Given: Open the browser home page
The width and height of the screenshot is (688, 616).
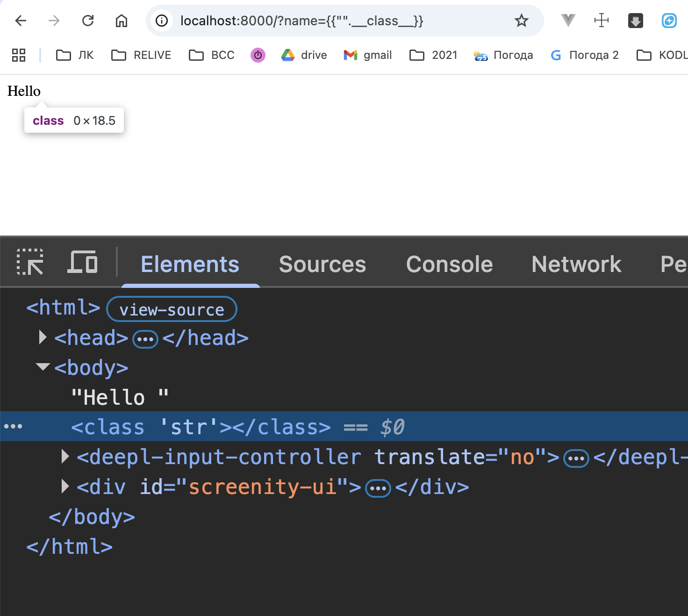Looking at the screenshot, I should click(x=122, y=21).
